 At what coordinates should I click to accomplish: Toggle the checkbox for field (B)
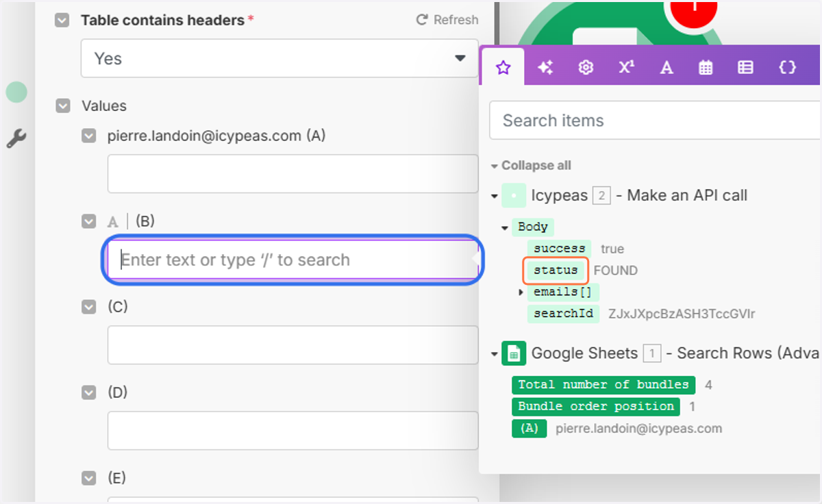pyautogui.click(x=88, y=221)
